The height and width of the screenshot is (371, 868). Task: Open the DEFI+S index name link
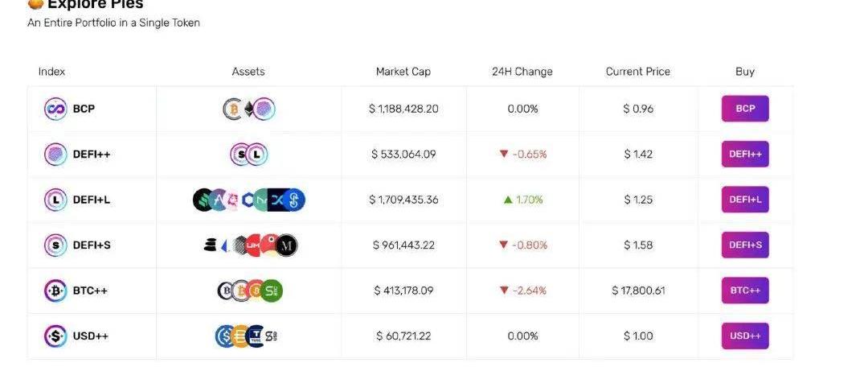(x=92, y=245)
